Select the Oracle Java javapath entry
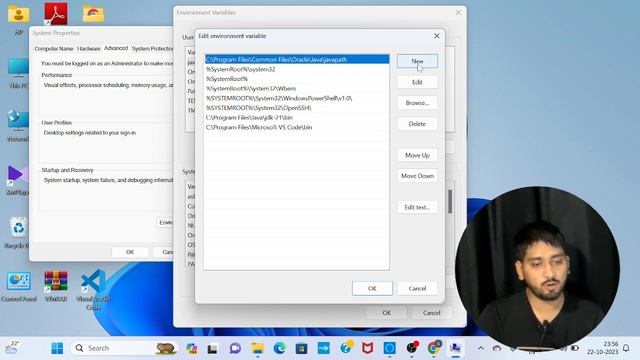The width and height of the screenshot is (640, 360). (297, 60)
